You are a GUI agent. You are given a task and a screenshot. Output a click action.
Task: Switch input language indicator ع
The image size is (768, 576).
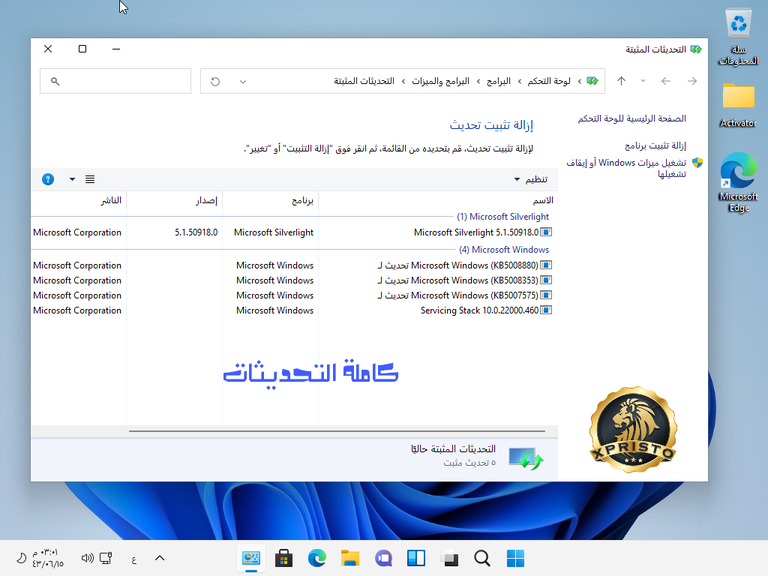pos(134,559)
